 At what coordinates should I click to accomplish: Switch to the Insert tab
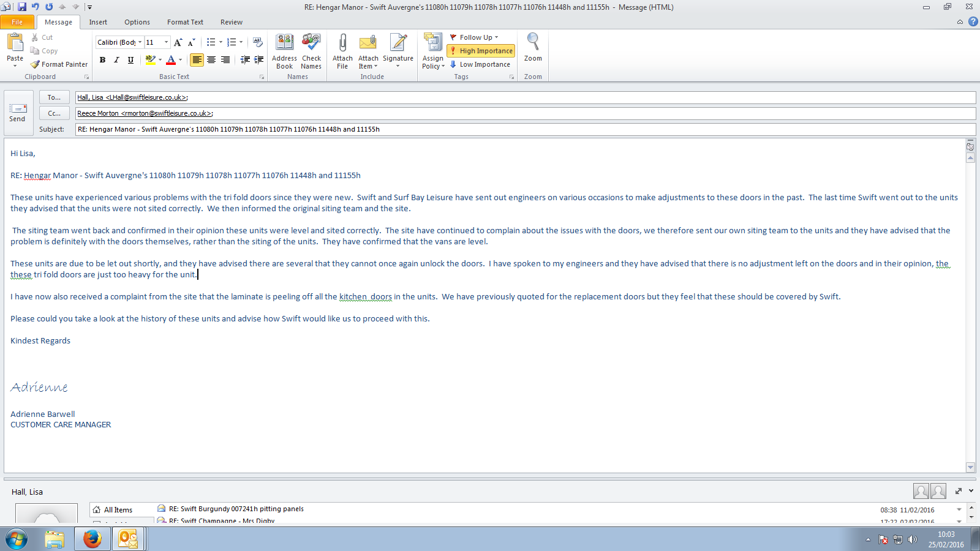[98, 22]
